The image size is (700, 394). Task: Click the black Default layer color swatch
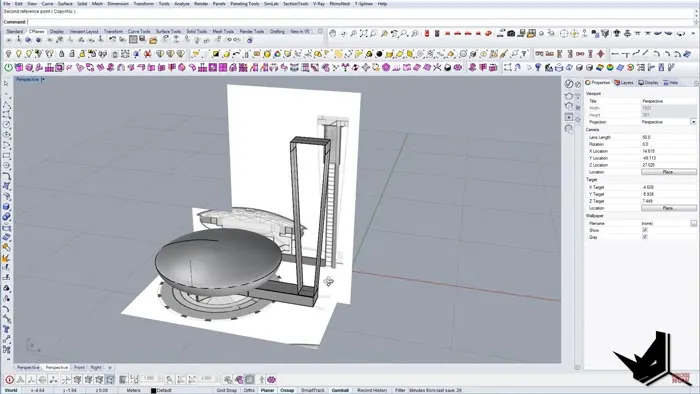(153, 390)
